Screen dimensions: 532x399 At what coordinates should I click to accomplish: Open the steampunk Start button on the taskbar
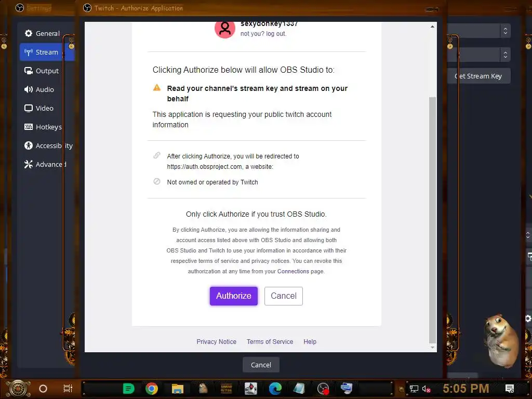pyautogui.click(x=18, y=389)
